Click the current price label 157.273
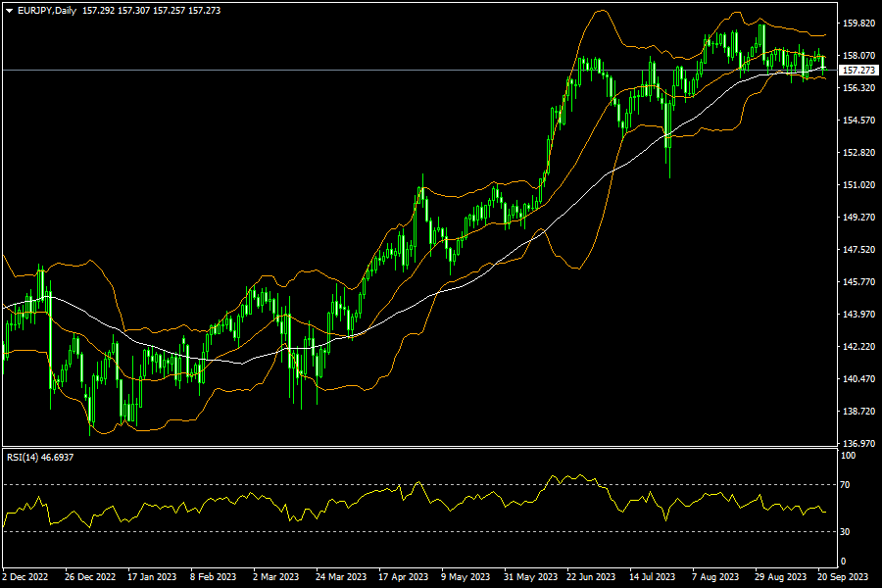The width and height of the screenshot is (882, 588). (859, 71)
